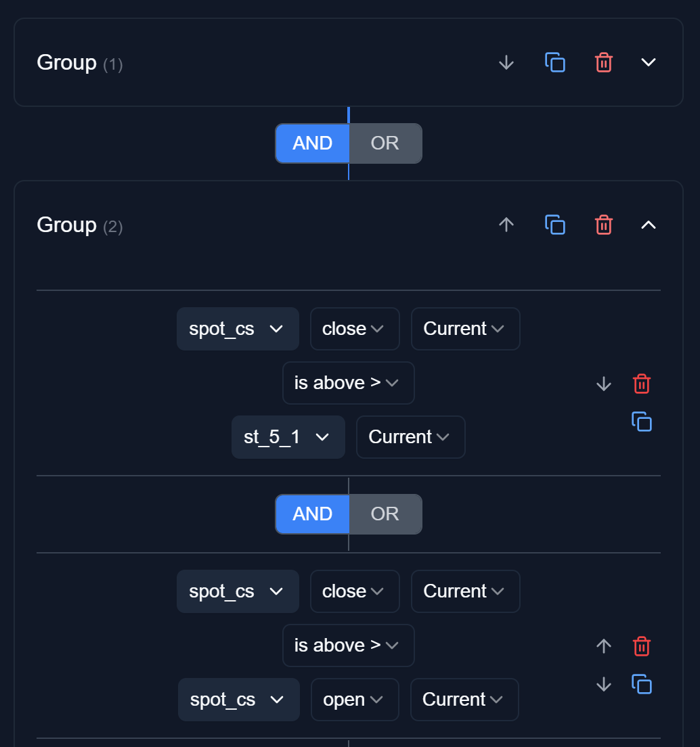Move Group 1 down using arrow icon
The width and height of the screenshot is (700, 747).
coord(506,62)
